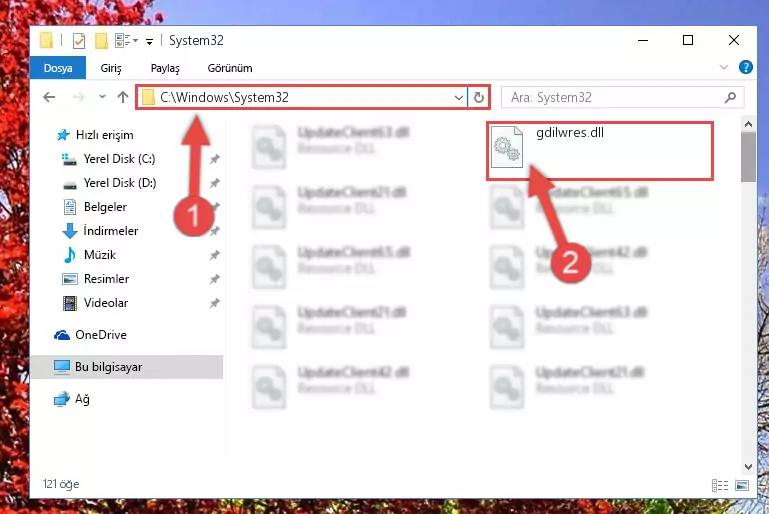
Task: Switch to the Paylaş ribbon tab
Action: pos(165,68)
